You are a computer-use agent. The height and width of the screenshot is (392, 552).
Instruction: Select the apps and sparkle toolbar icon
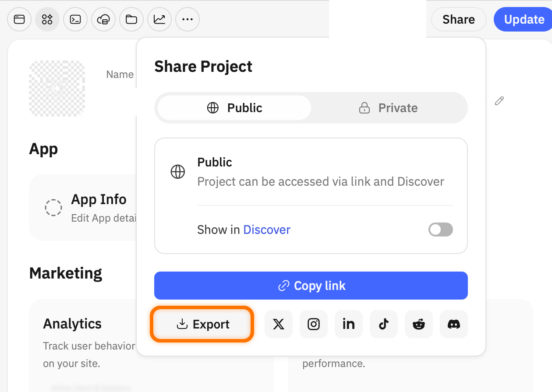click(47, 19)
